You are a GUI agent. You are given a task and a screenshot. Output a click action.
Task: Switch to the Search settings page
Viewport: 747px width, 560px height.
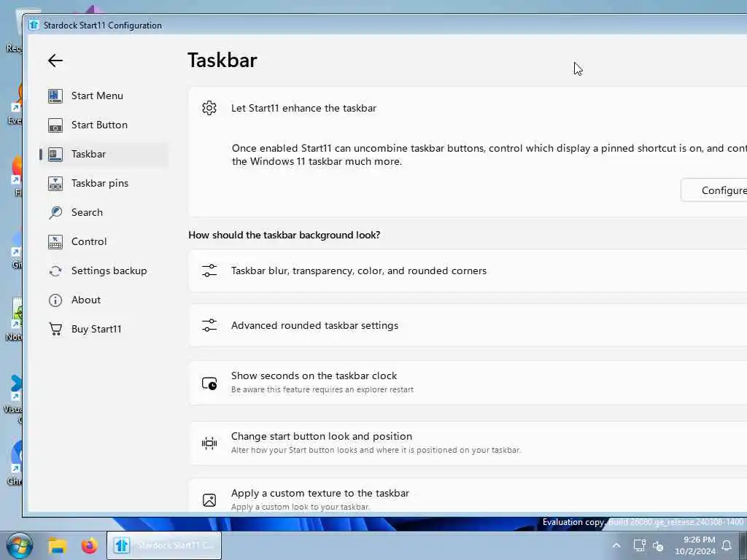[104, 212]
